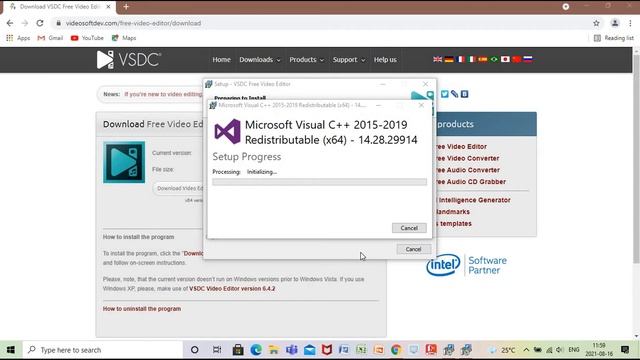Open Task View on the taskbar
This screenshot has height=360, width=640.
coord(217,350)
